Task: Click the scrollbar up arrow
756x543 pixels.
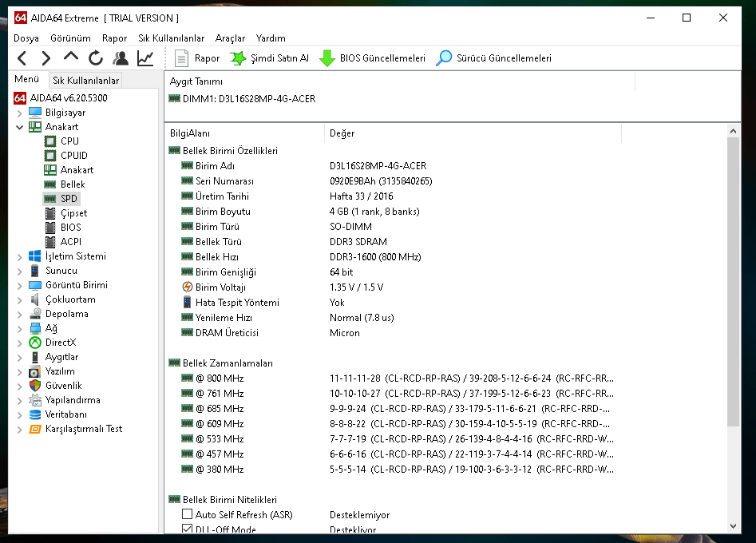Action: (x=733, y=131)
